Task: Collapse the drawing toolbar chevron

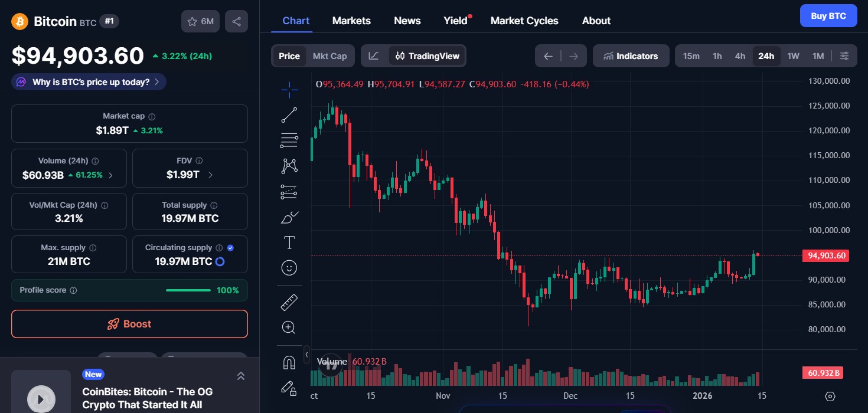Action: pyautogui.click(x=306, y=355)
